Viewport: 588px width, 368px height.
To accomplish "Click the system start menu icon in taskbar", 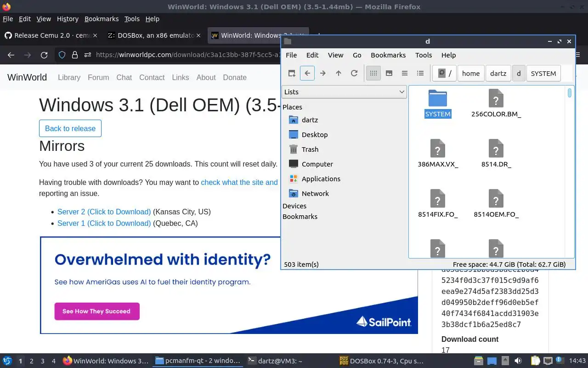I will pyautogui.click(x=7, y=361).
